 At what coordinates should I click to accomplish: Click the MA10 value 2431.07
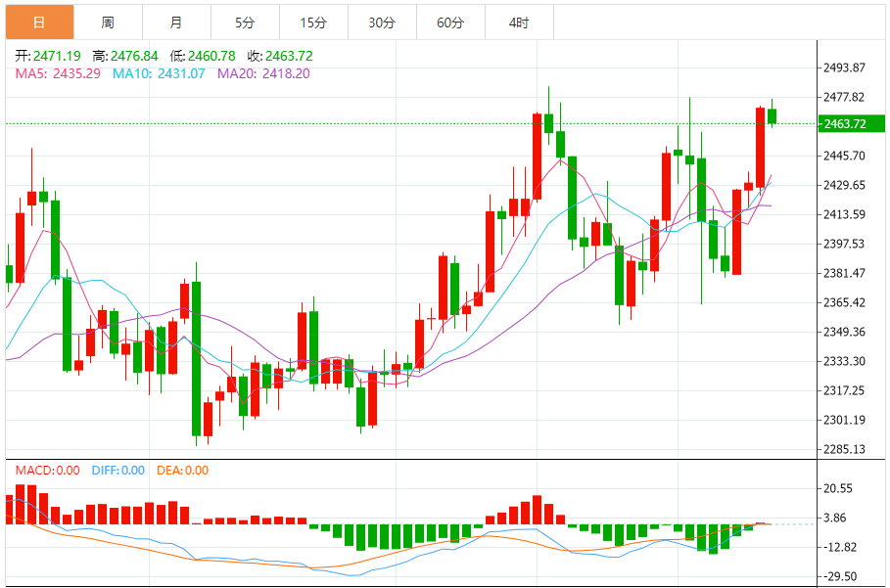tap(181, 73)
